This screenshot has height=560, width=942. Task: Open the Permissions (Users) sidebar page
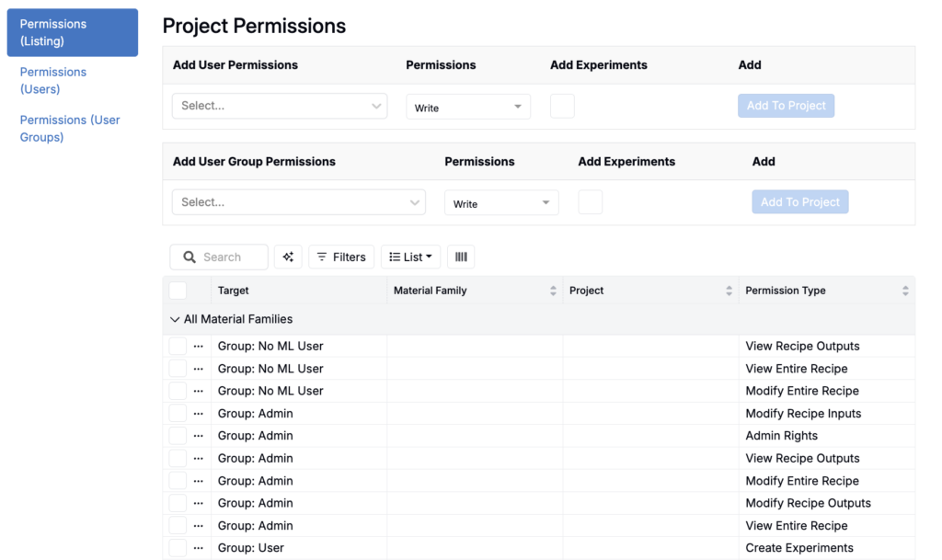[53, 81]
